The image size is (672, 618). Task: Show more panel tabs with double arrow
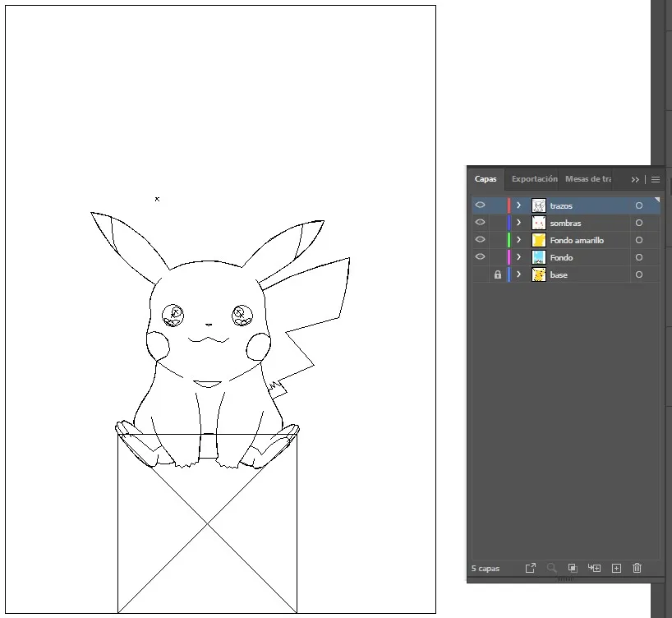[x=635, y=180]
